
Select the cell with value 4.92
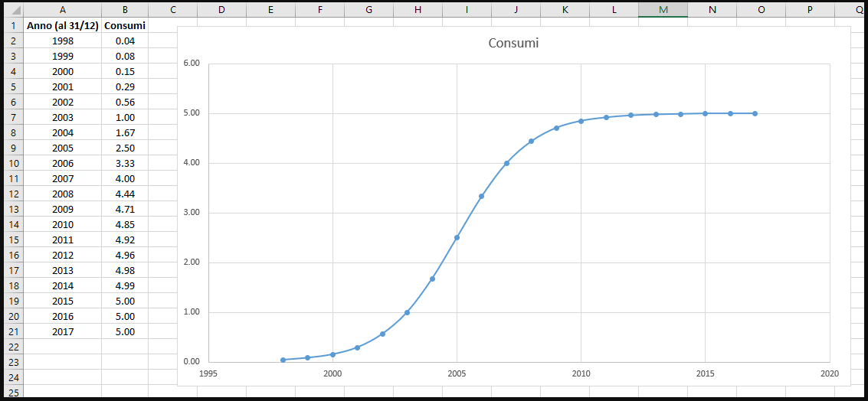click(125, 240)
